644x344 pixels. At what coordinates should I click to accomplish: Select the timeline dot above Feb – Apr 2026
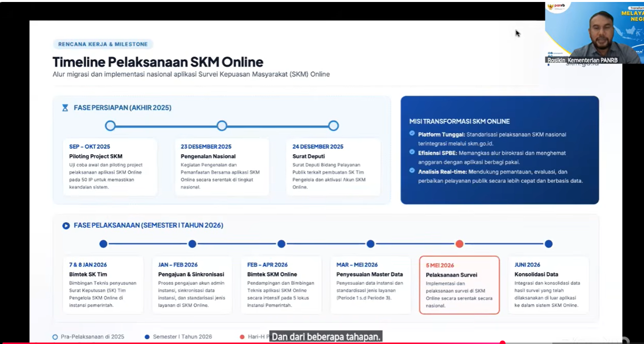[x=281, y=244]
